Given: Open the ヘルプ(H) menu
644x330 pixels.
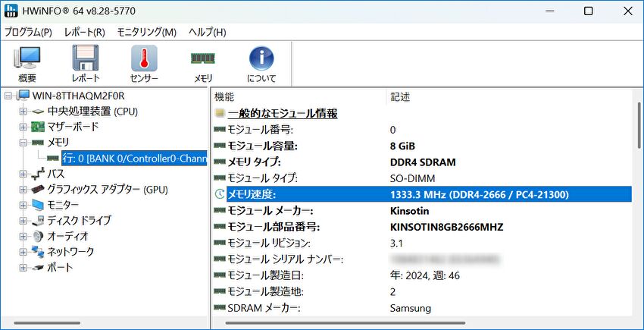Looking at the screenshot, I should point(207,32).
